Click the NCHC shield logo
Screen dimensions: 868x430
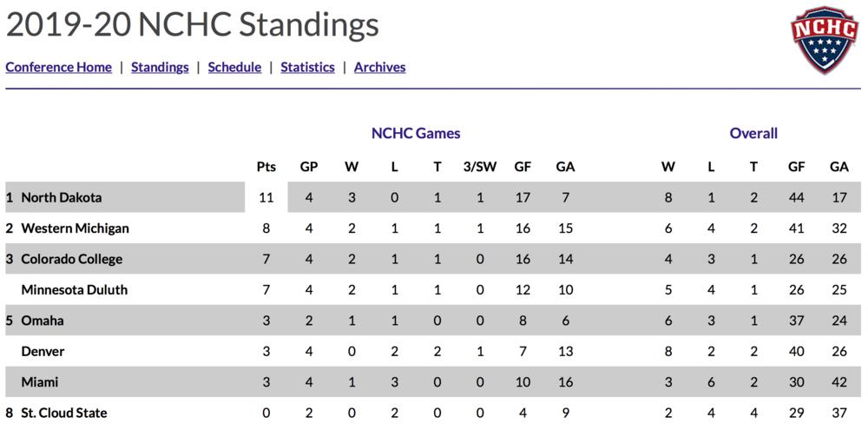[x=824, y=39]
